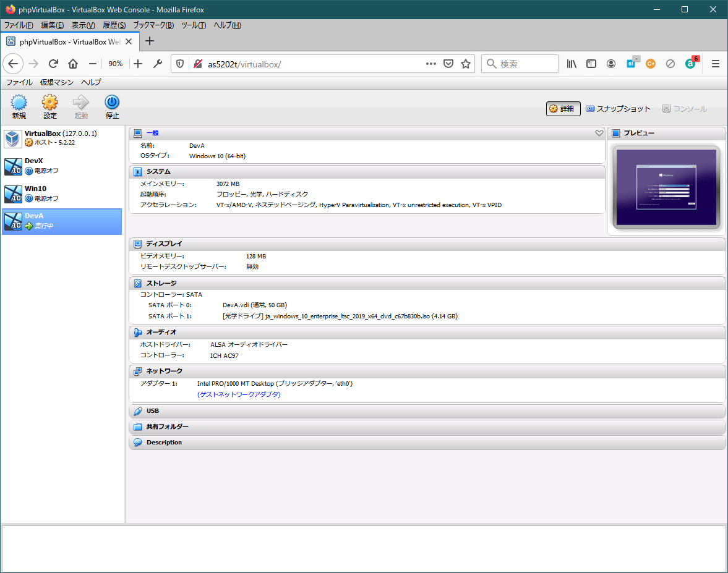Go to browser home page icon
The width and height of the screenshot is (728, 573).
(73, 64)
